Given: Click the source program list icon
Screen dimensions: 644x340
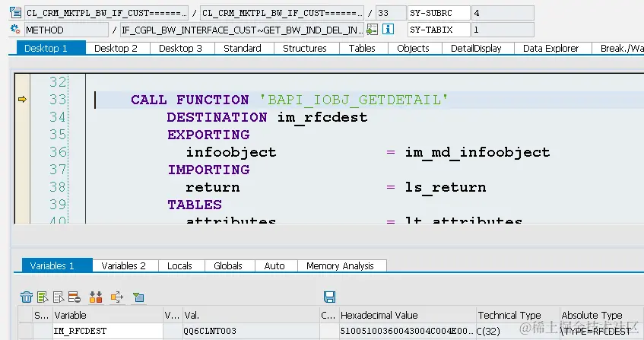Looking at the screenshot, I should click(16, 13).
